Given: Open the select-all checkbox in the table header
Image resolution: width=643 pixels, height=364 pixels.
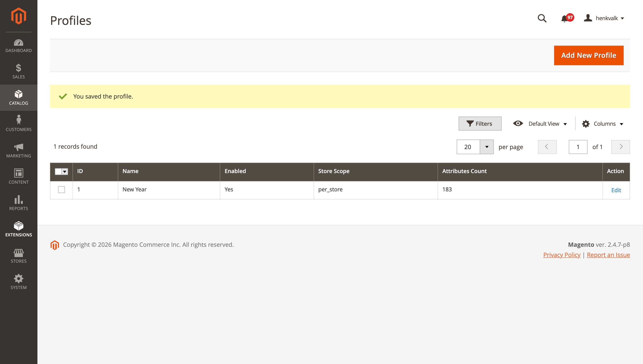Looking at the screenshot, I should (x=61, y=172).
